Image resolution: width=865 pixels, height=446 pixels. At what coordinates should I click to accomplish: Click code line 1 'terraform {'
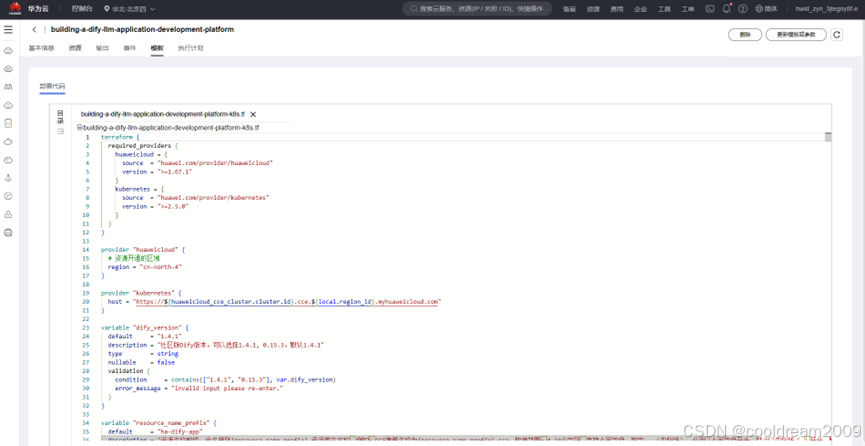[x=120, y=137]
